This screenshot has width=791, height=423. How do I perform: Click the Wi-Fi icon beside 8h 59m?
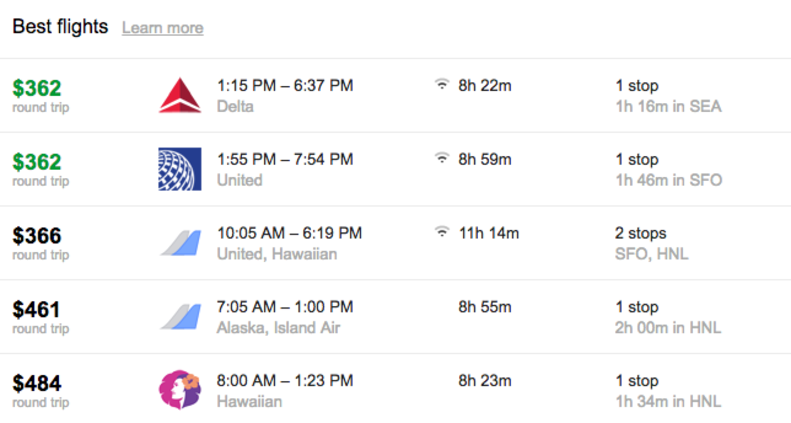tap(442, 158)
